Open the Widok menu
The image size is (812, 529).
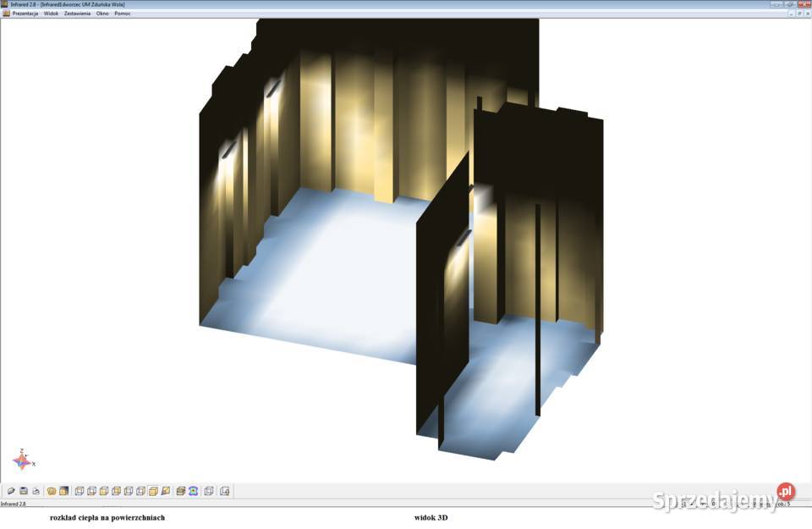pyautogui.click(x=51, y=14)
